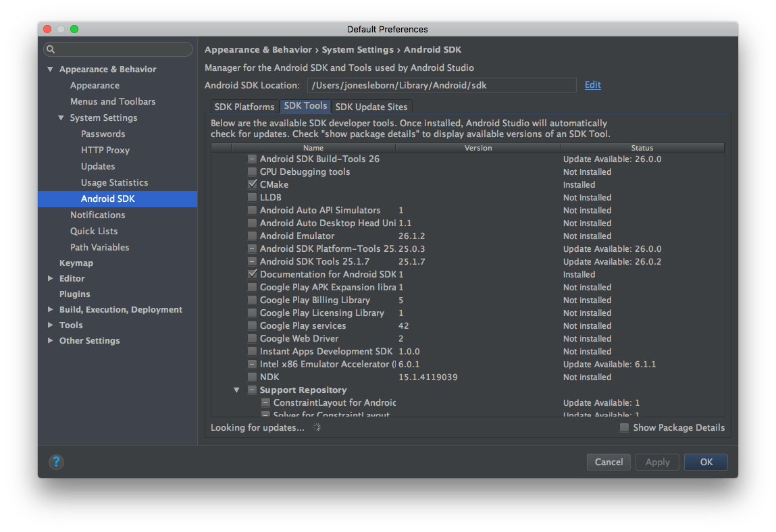Switch to SDK Platforms tab
776x532 pixels.
click(x=244, y=107)
